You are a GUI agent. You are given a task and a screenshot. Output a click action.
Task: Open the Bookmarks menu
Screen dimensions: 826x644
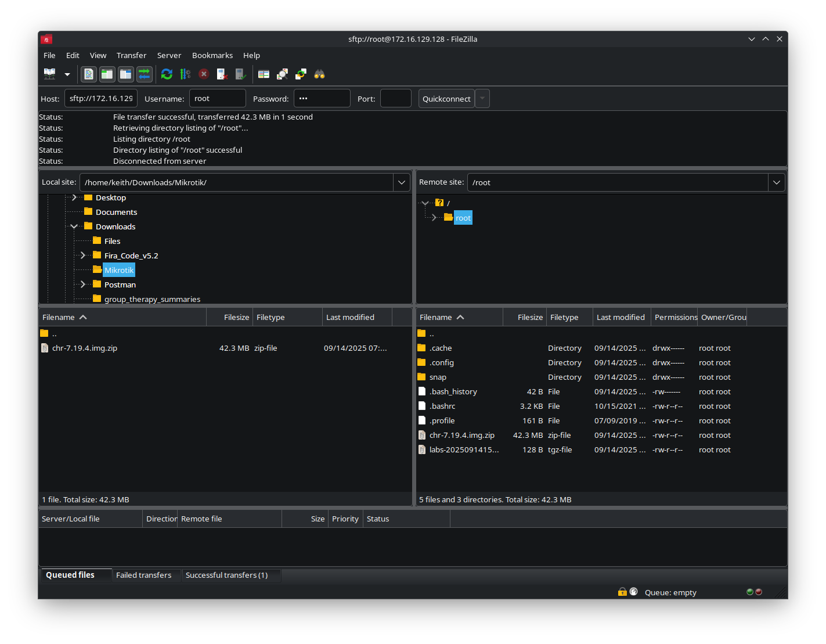(212, 55)
